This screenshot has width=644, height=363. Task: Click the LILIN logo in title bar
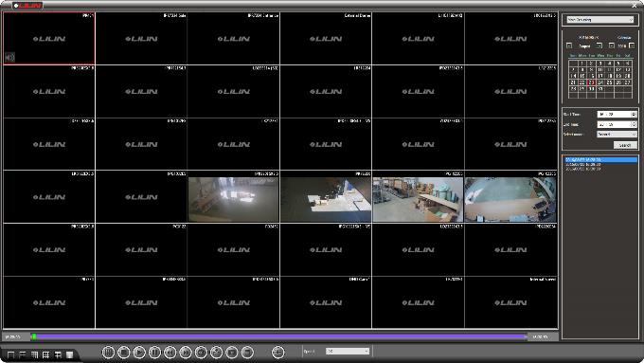point(27,6)
